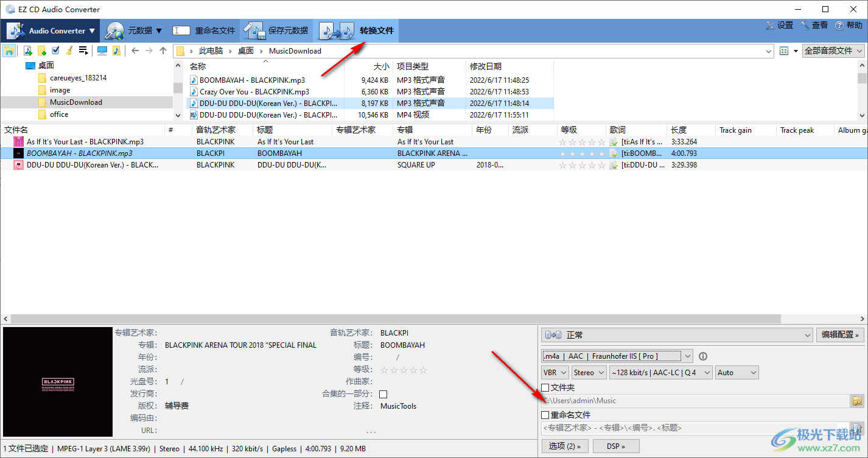Open lyrics icon of As If It's Your Last
This screenshot has height=458, width=868.
pos(614,142)
